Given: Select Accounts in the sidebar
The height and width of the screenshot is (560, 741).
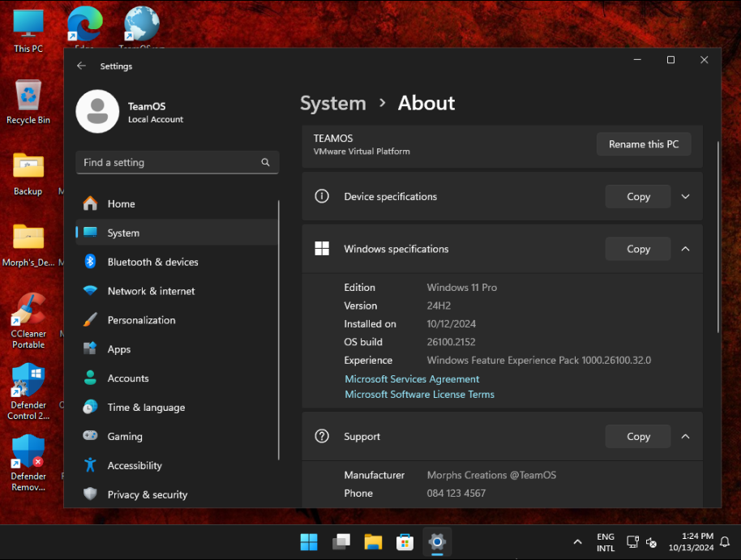Looking at the screenshot, I should 128,378.
